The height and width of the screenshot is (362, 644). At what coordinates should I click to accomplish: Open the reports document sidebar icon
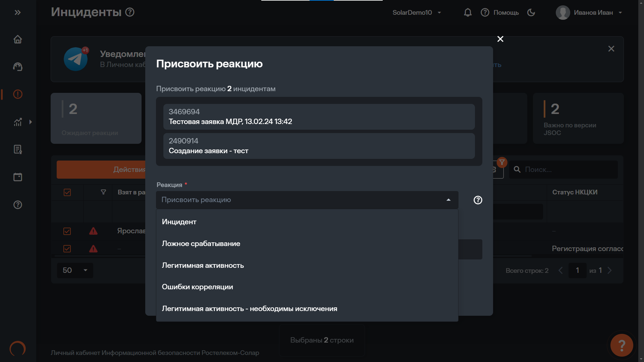[18, 149]
